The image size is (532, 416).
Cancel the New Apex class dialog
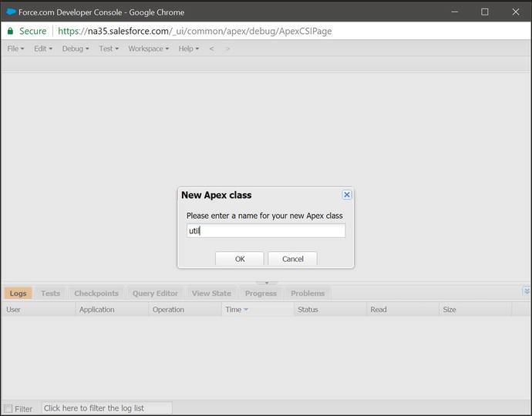(x=292, y=259)
